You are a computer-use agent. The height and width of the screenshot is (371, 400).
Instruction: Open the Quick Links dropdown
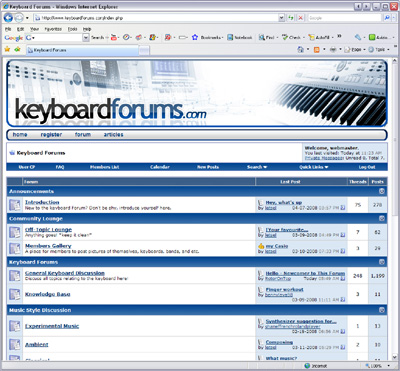(313, 167)
